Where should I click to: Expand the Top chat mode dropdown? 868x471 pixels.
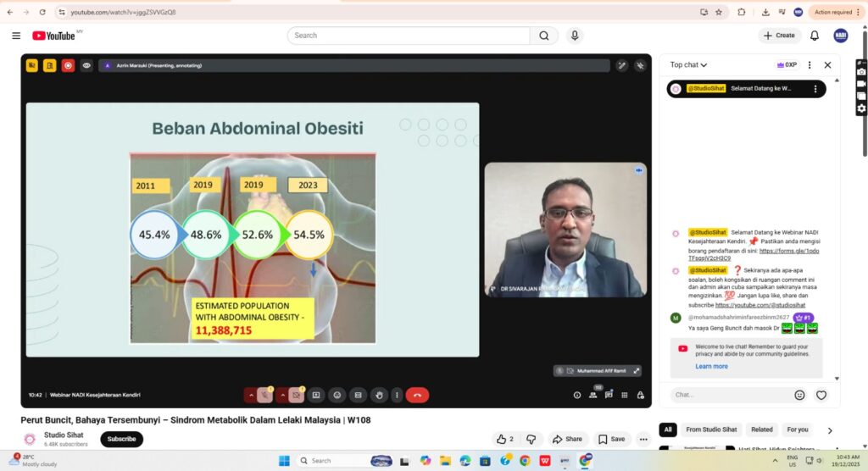(x=688, y=65)
